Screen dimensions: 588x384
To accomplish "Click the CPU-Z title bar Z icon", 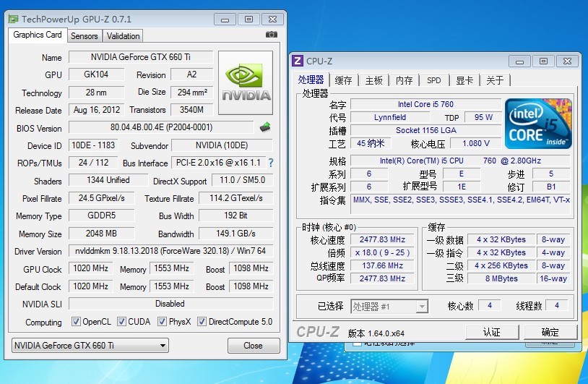I will coord(298,61).
